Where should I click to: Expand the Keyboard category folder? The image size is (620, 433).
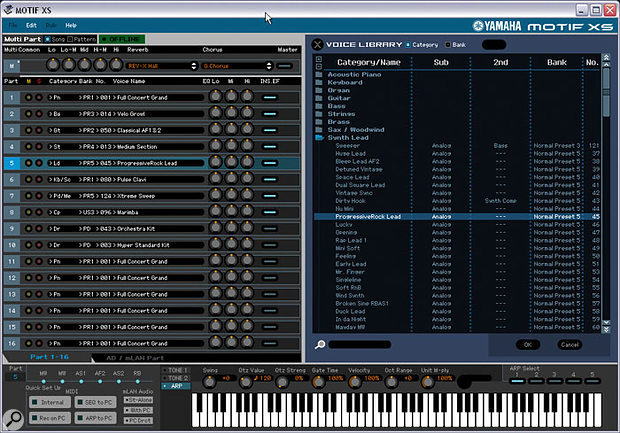point(319,82)
